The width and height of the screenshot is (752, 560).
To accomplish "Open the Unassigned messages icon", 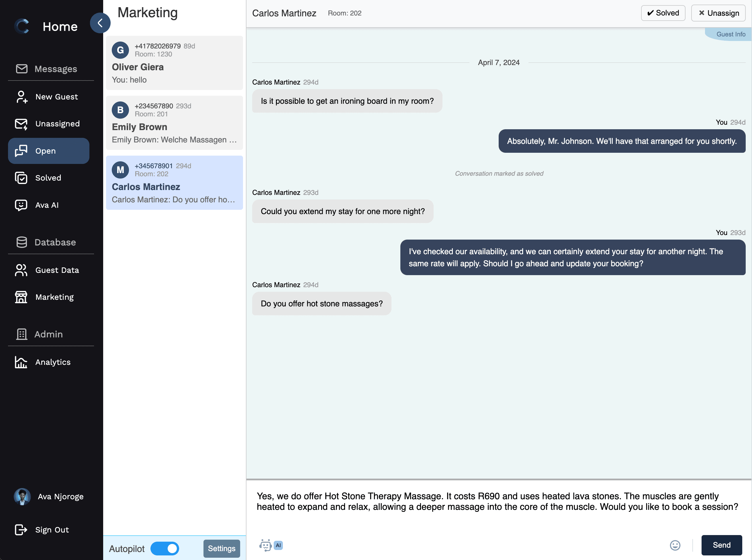I will coord(21,124).
